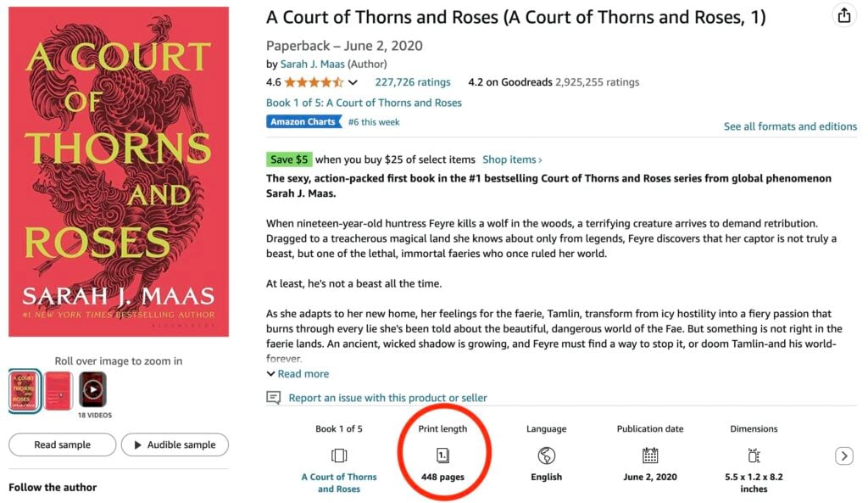Click the Dimensions ruler icon
The height and width of the screenshot is (503, 868).
[754, 455]
